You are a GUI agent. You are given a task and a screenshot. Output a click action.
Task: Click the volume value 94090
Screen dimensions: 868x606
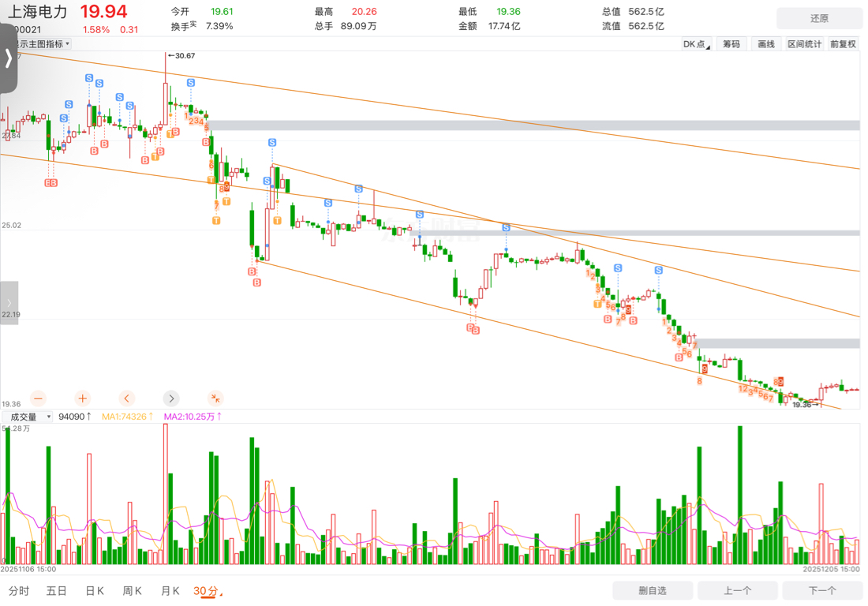[x=74, y=417]
